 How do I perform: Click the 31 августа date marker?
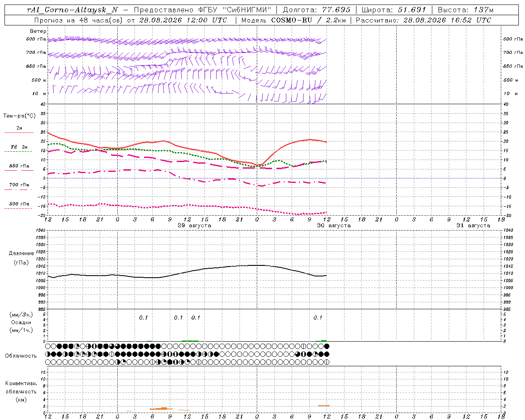473,226
